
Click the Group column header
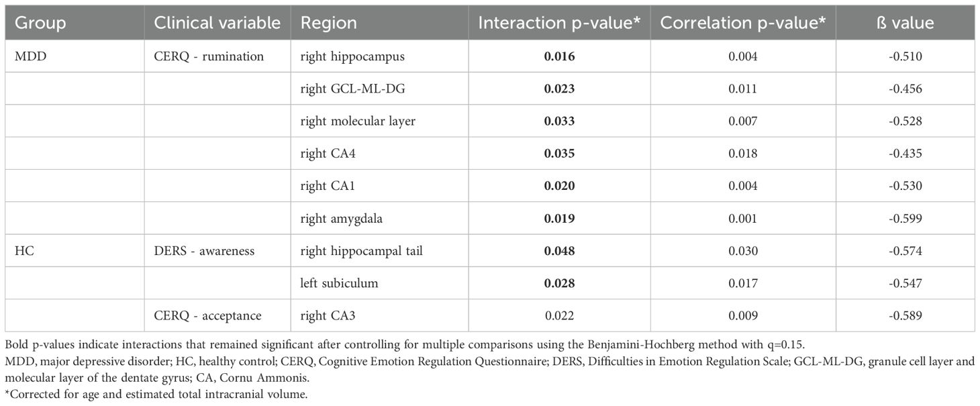click(x=41, y=23)
